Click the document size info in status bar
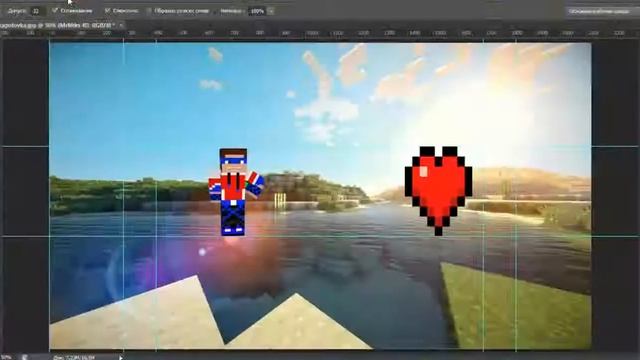This screenshot has height=360, width=640. (73, 358)
